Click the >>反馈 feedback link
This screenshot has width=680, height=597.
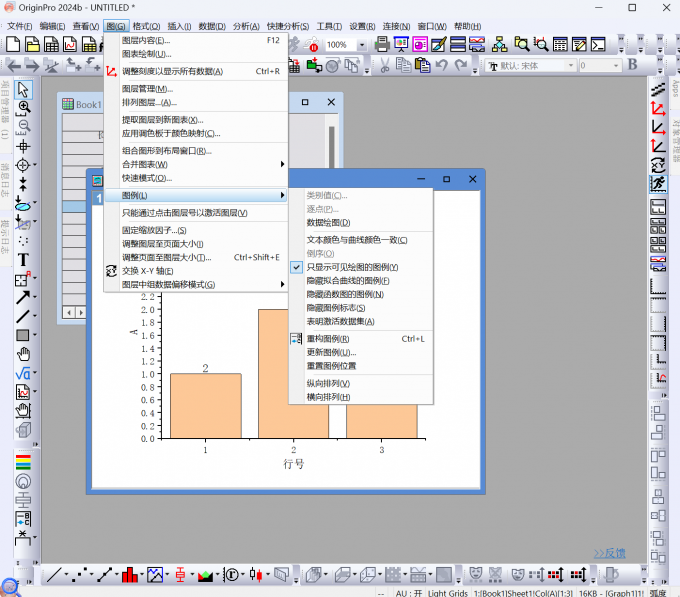[609, 553]
